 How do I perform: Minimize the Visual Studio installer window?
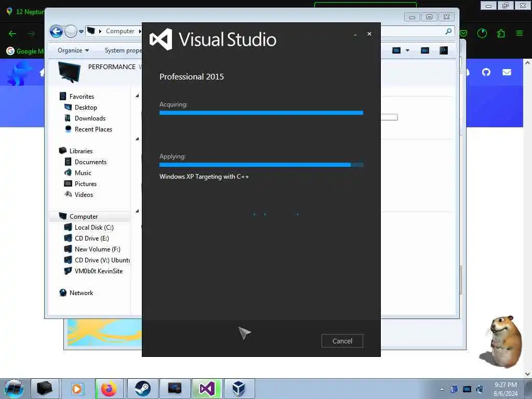[355, 34]
